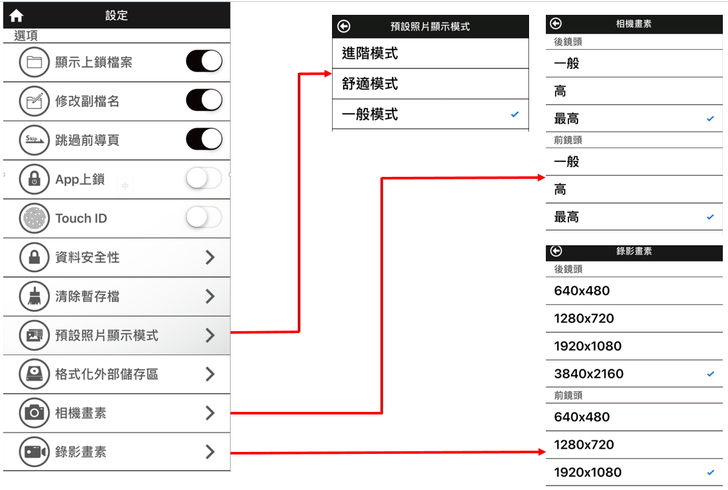Click the edit icon beside 修改副檔名
The height and width of the screenshot is (490, 728).
[34, 101]
